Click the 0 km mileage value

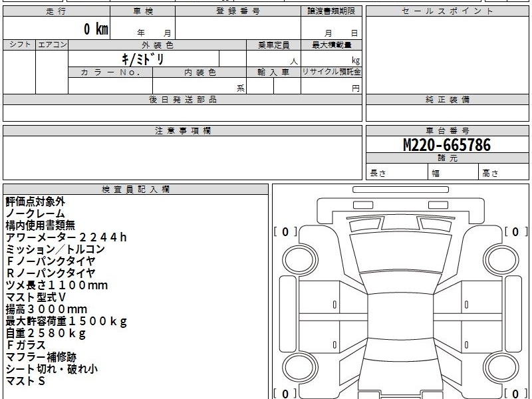tap(96, 29)
